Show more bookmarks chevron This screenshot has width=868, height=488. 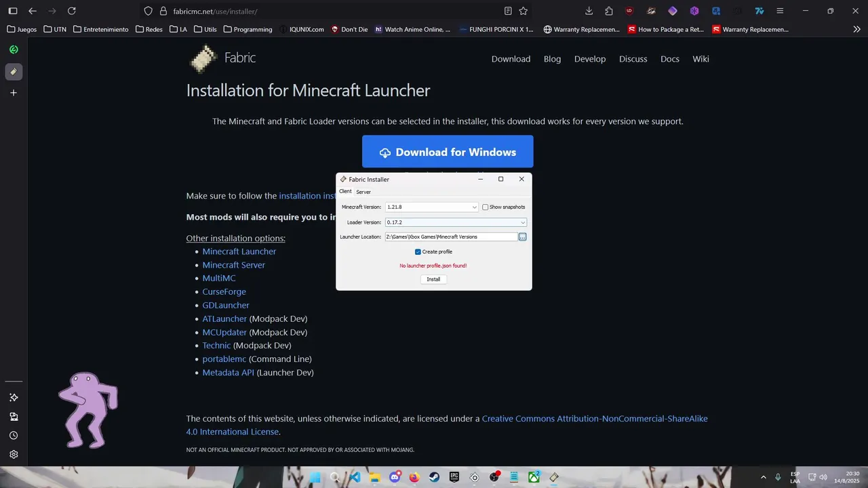pyautogui.click(x=856, y=29)
